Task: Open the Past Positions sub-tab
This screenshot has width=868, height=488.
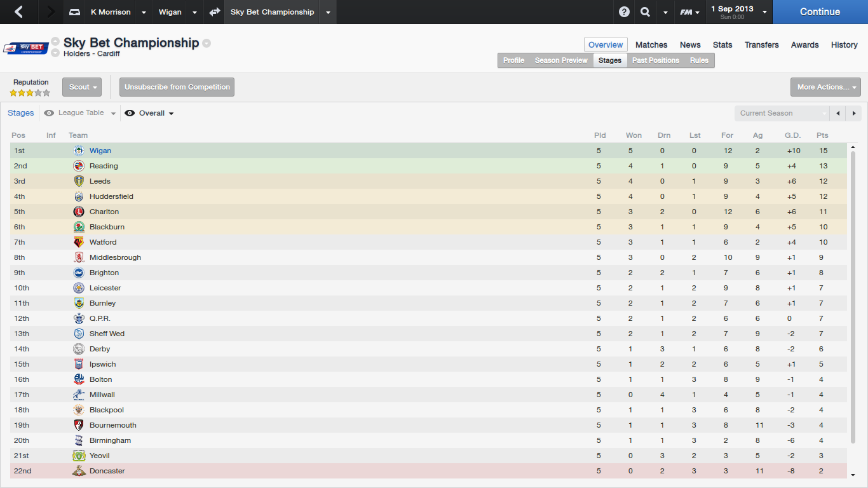Action: click(x=655, y=60)
